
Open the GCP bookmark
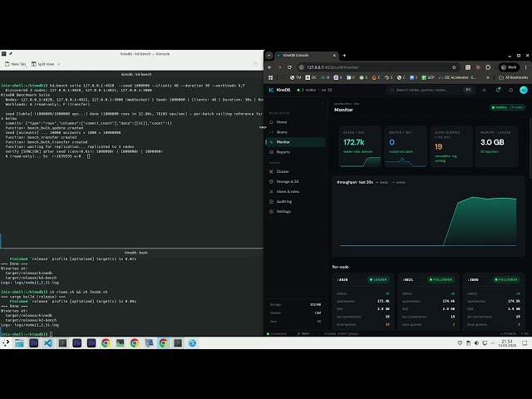pyautogui.click(x=428, y=77)
